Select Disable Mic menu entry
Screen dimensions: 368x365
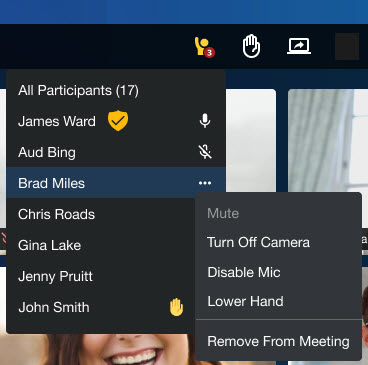tap(244, 272)
